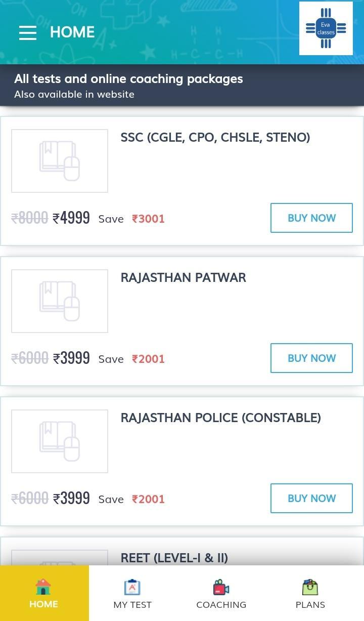Open the hamburger navigation menu
The width and height of the screenshot is (364, 621).
(x=28, y=32)
